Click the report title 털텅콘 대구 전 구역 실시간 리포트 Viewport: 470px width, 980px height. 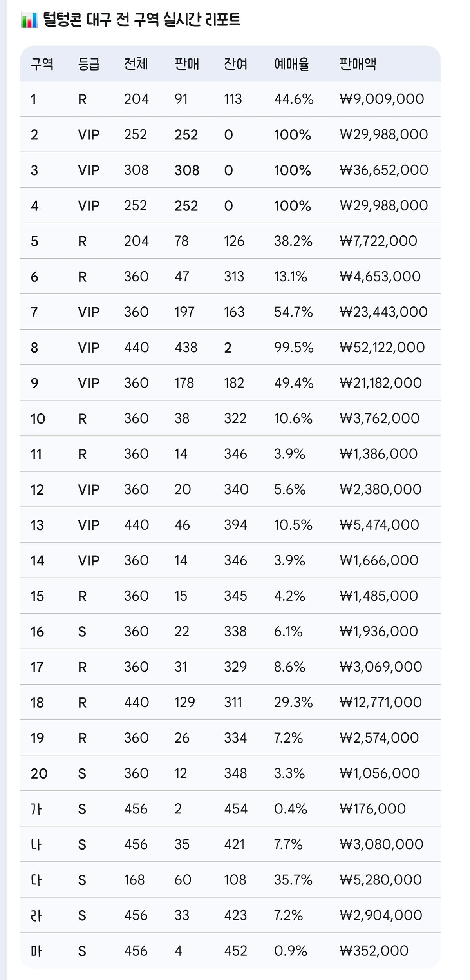(x=141, y=20)
